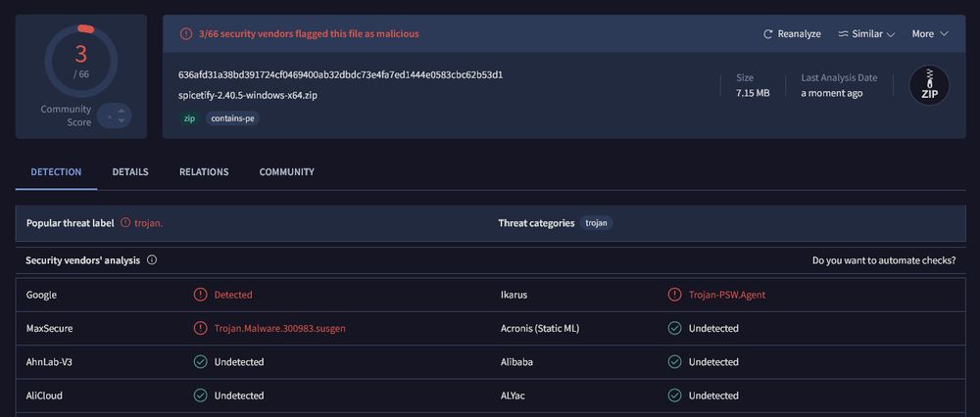Click the red alert icon beside Google Detected
The width and height of the screenshot is (980, 417).
click(x=200, y=295)
